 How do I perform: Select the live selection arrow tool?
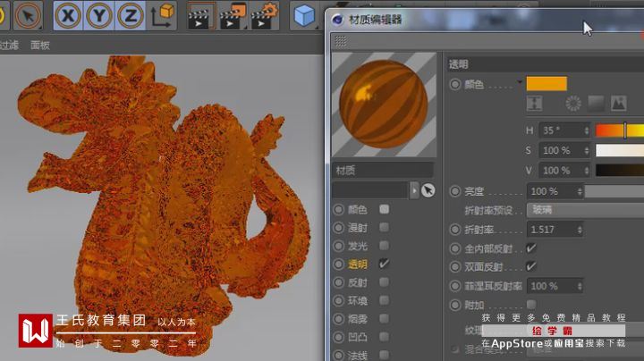click(x=28, y=15)
